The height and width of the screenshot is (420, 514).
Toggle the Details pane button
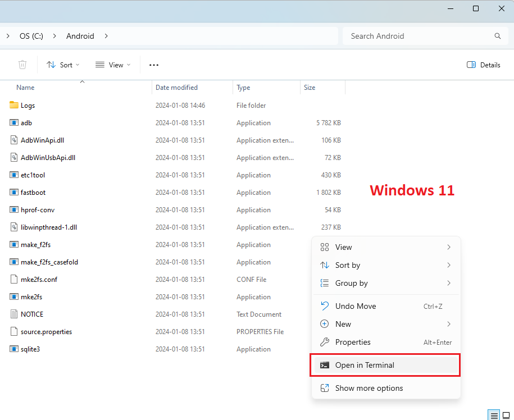pyautogui.click(x=484, y=65)
